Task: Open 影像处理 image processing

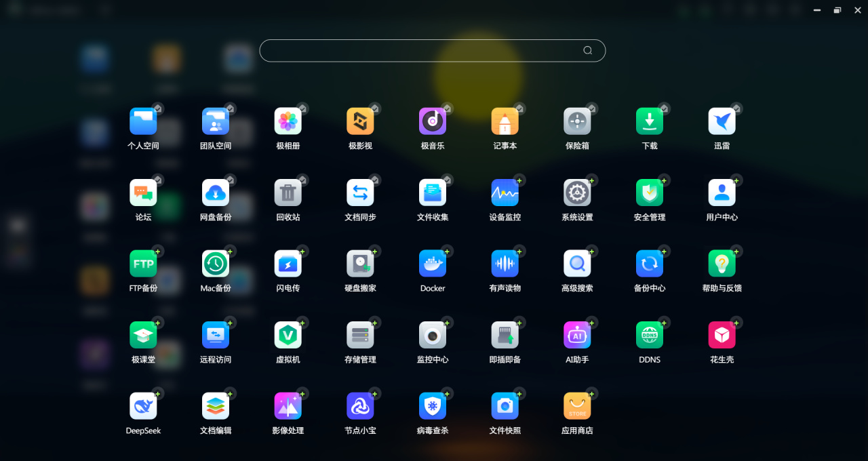Action: coord(288,406)
